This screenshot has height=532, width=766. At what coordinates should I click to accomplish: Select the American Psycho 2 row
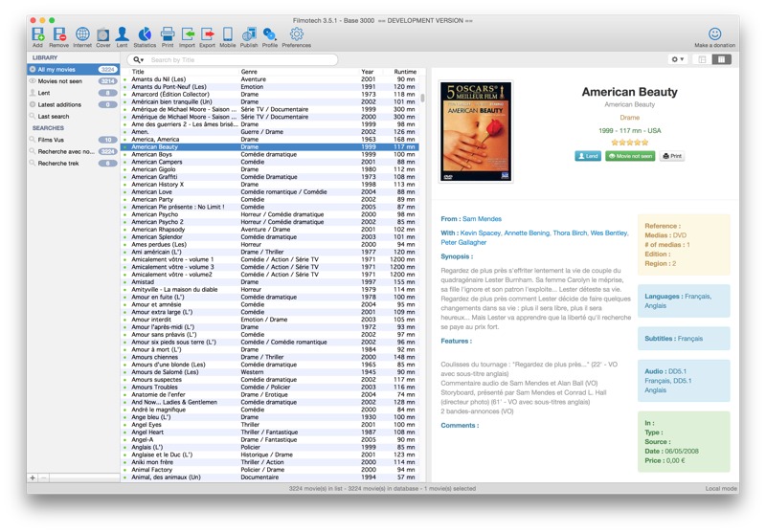click(270, 222)
